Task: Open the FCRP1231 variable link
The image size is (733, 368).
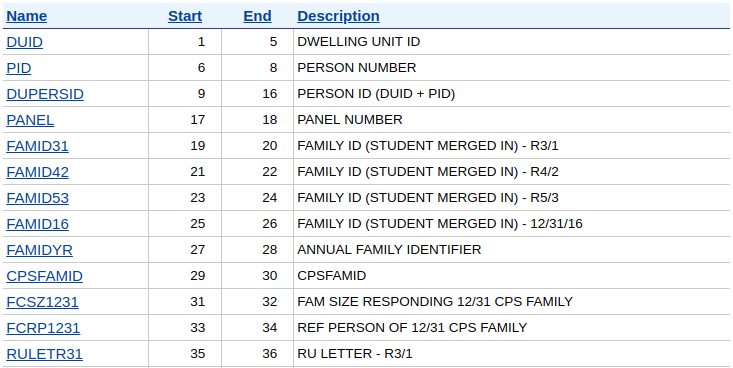Action: click(43, 328)
